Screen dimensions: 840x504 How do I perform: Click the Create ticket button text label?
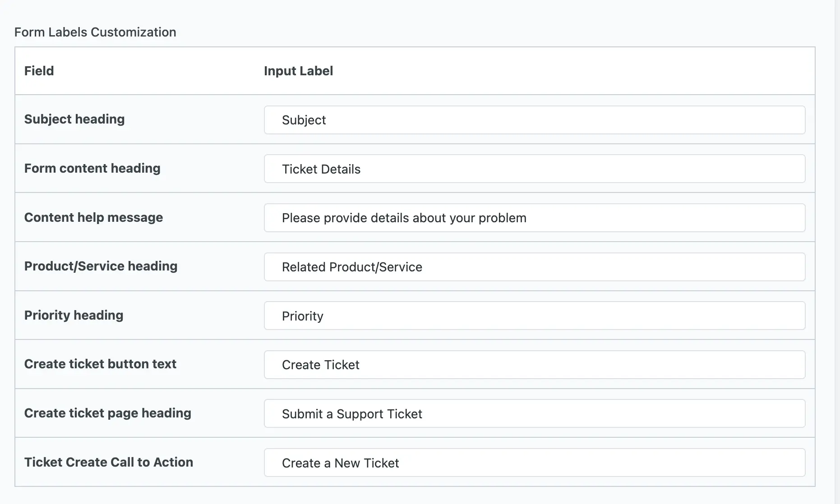100,364
